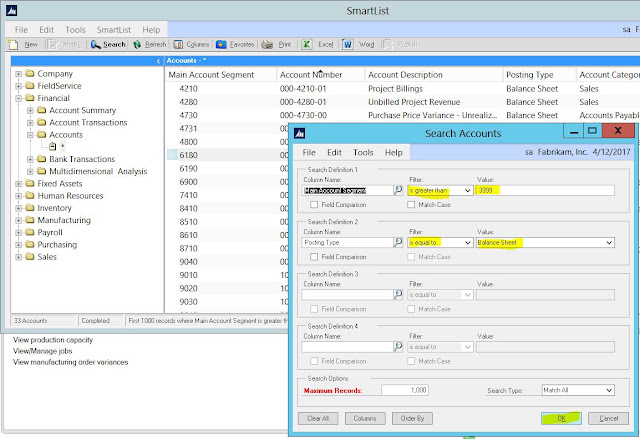The height and width of the screenshot is (439, 640).
Task: Click the Favorites star icon
Action: click(x=221, y=44)
